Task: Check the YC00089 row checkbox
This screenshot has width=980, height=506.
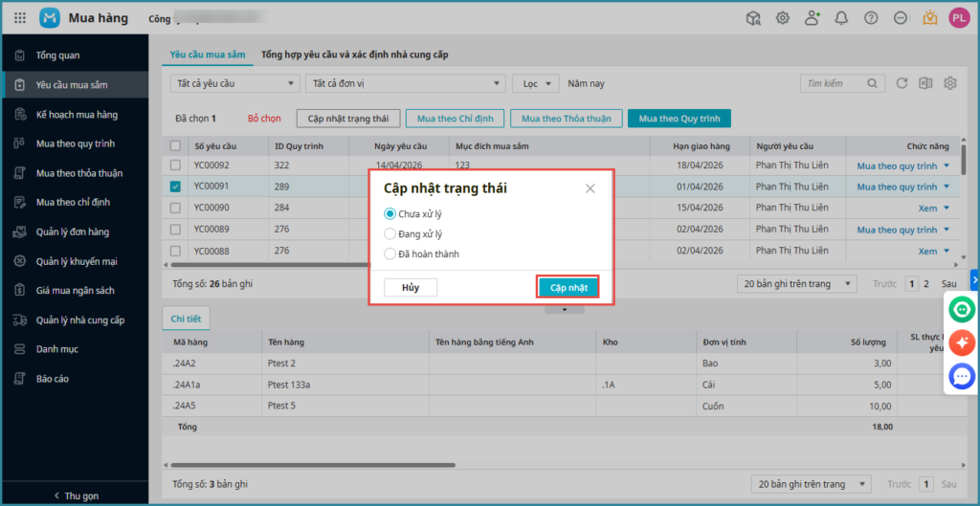Action: (176, 230)
